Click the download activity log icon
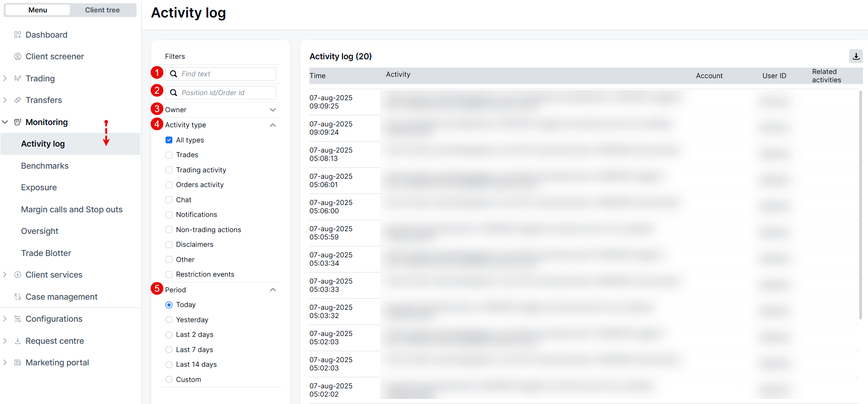Image resolution: width=868 pixels, height=404 pixels. pyautogui.click(x=856, y=56)
